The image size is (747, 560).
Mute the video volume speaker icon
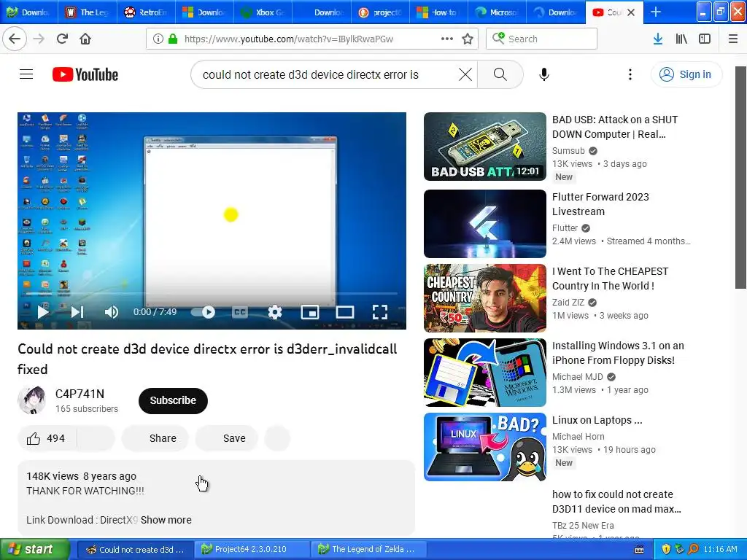pyautogui.click(x=111, y=312)
